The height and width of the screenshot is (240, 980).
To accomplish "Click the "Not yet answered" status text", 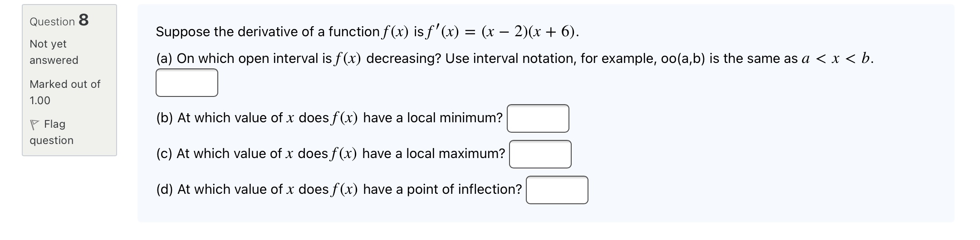I will point(54,52).
